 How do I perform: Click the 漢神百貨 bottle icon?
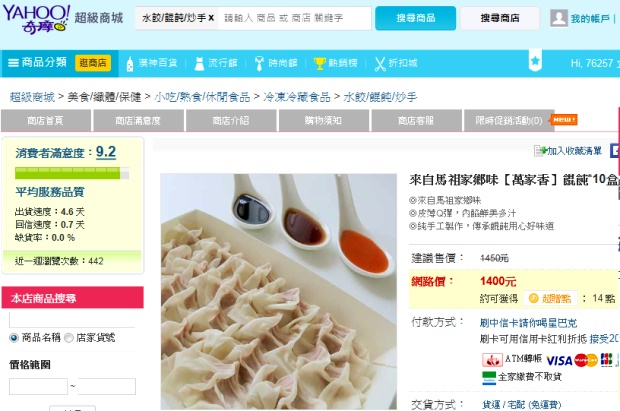tap(130, 63)
